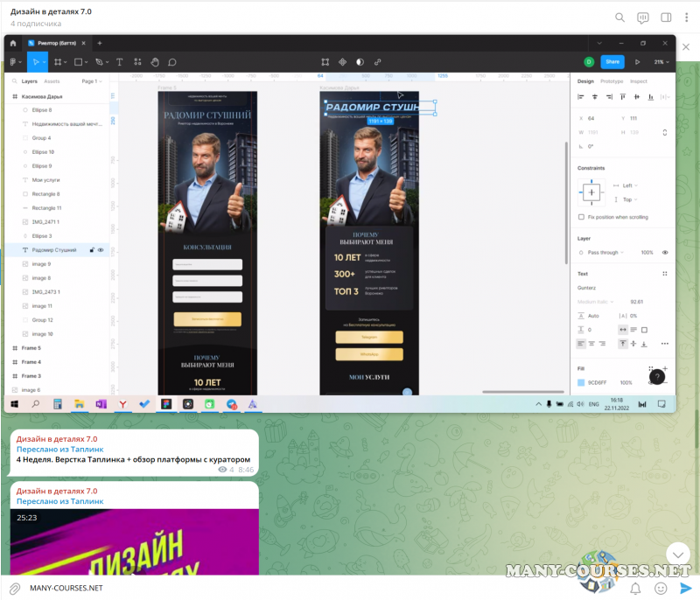The height and width of the screenshot is (600, 700).
Task: Click the Переслано из Таплинк link
Action: click(x=59, y=450)
